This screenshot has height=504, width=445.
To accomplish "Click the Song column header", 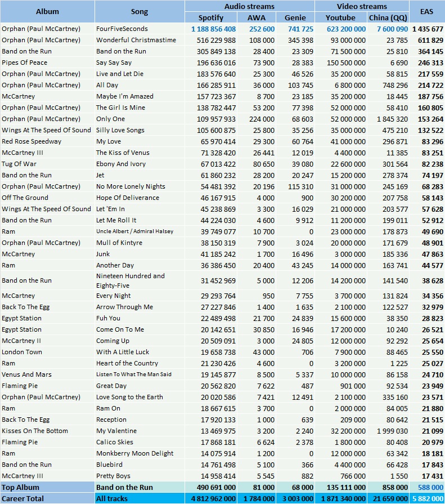I will click(x=140, y=12).
